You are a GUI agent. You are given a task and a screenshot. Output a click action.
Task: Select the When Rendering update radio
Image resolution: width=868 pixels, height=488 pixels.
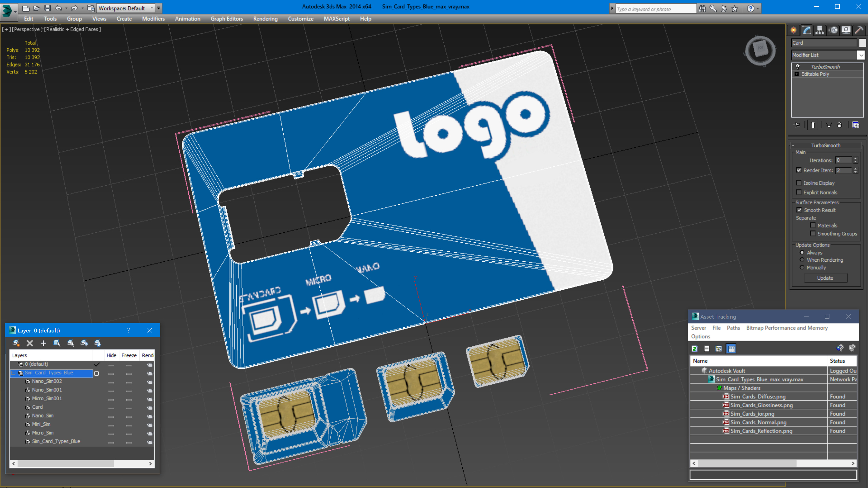click(x=802, y=260)
